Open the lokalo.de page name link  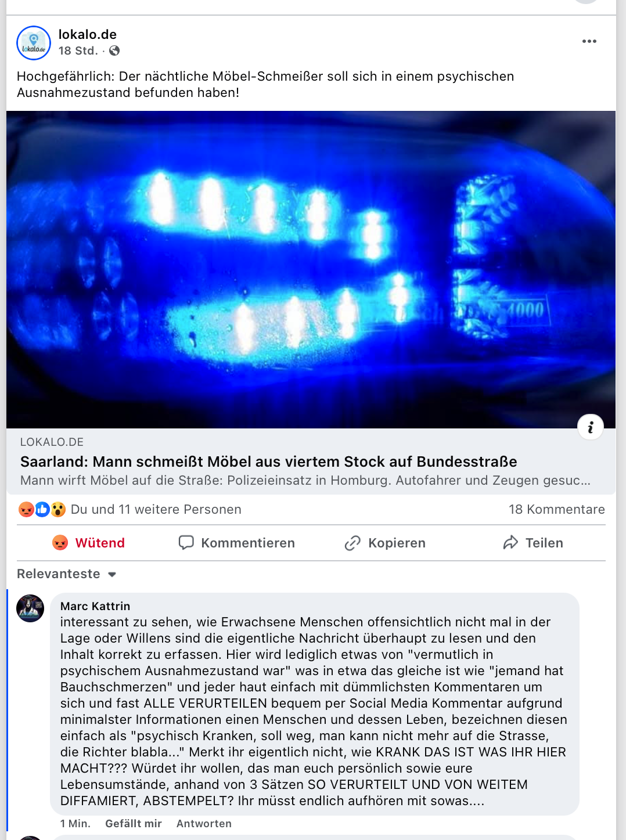pyautogui.click(x=88, y=35)
